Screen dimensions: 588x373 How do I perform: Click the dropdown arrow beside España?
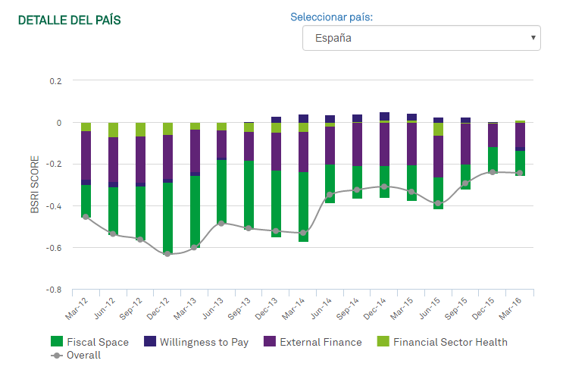(533, 37)
